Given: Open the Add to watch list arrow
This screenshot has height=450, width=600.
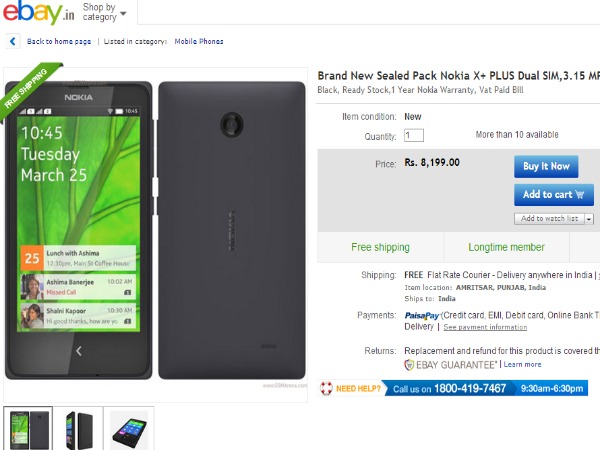Looking at the screenshot, I should pos(589,219).
